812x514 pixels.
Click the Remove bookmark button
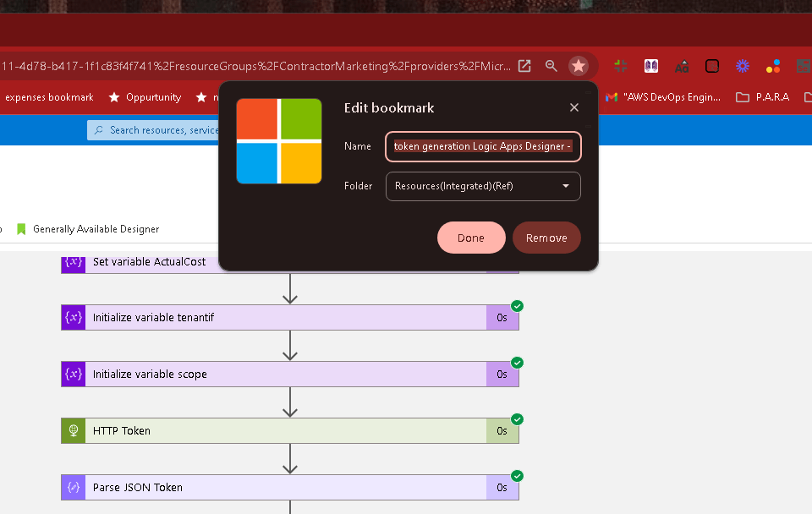[x=546, y=238]
